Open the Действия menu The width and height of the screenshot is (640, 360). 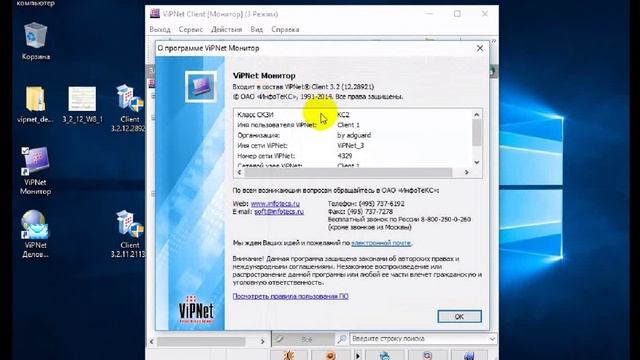point(227,29)
